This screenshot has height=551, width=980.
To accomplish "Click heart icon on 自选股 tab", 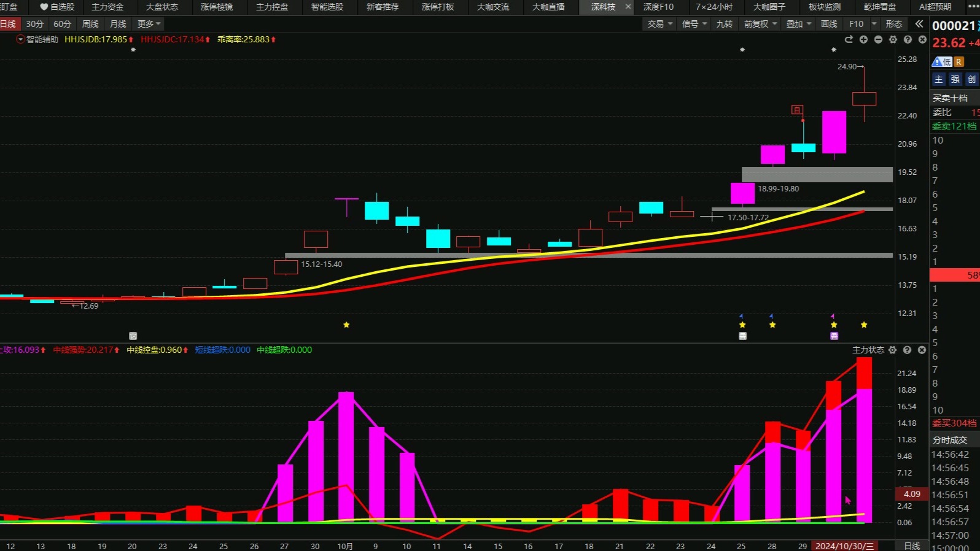I will pos(44,7).
